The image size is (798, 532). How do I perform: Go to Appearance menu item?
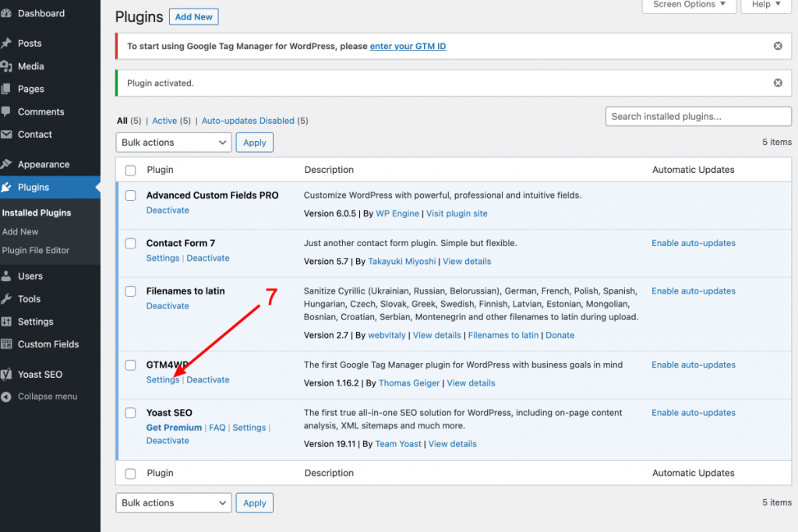pyautogui.click(x=44, y=164)
